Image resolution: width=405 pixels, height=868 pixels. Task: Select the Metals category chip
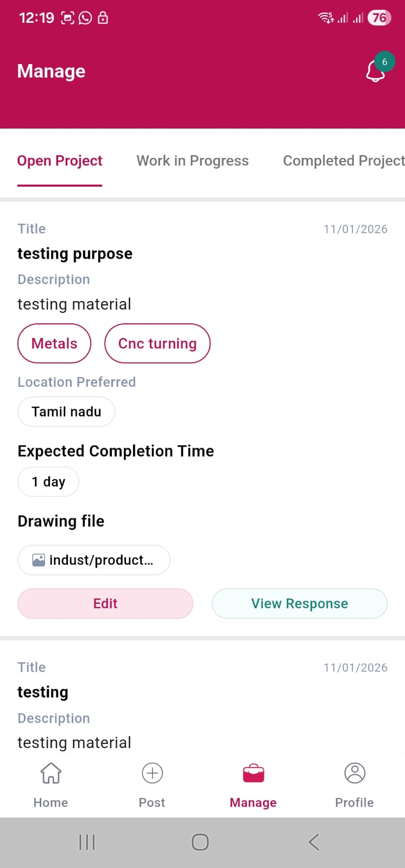[54, 343]
